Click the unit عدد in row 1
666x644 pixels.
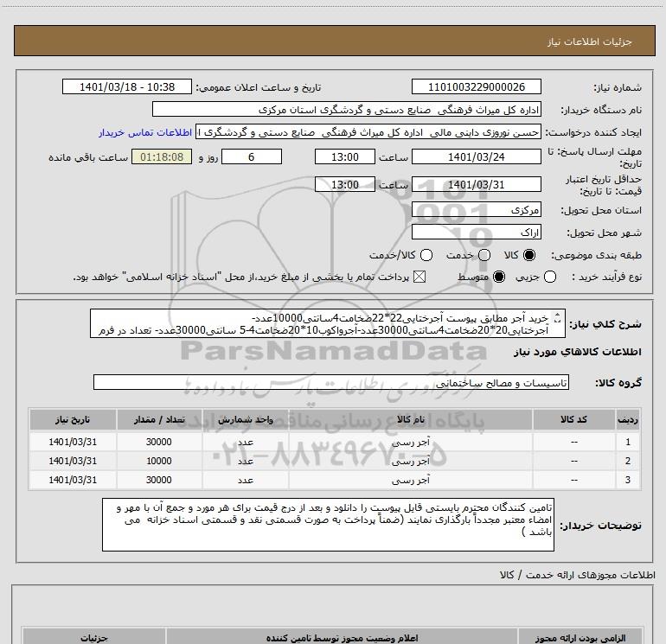(246, 443)
